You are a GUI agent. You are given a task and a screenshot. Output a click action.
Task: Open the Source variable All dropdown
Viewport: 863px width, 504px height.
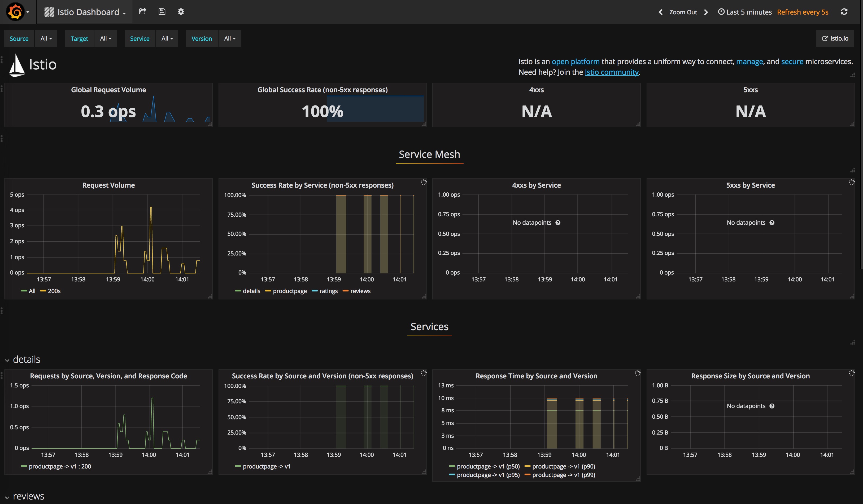(46, 39)
